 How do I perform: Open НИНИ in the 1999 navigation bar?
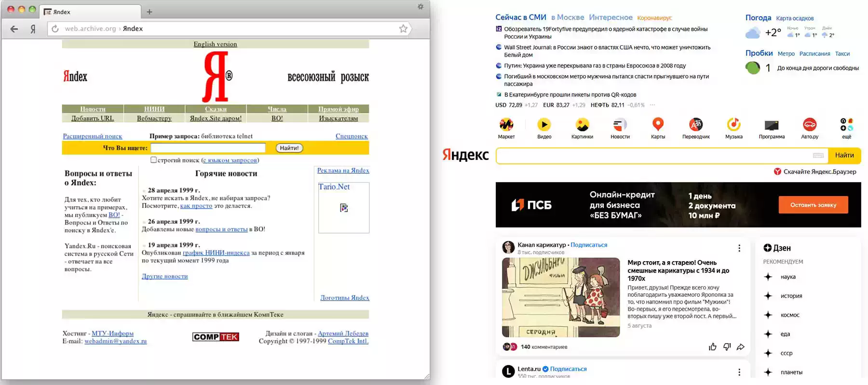coord(154,109)
